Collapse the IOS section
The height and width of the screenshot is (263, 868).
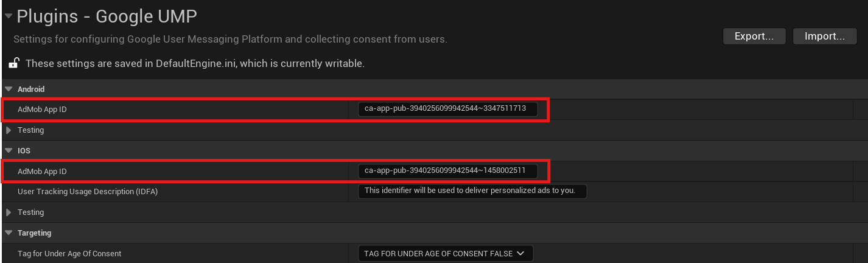9,150
